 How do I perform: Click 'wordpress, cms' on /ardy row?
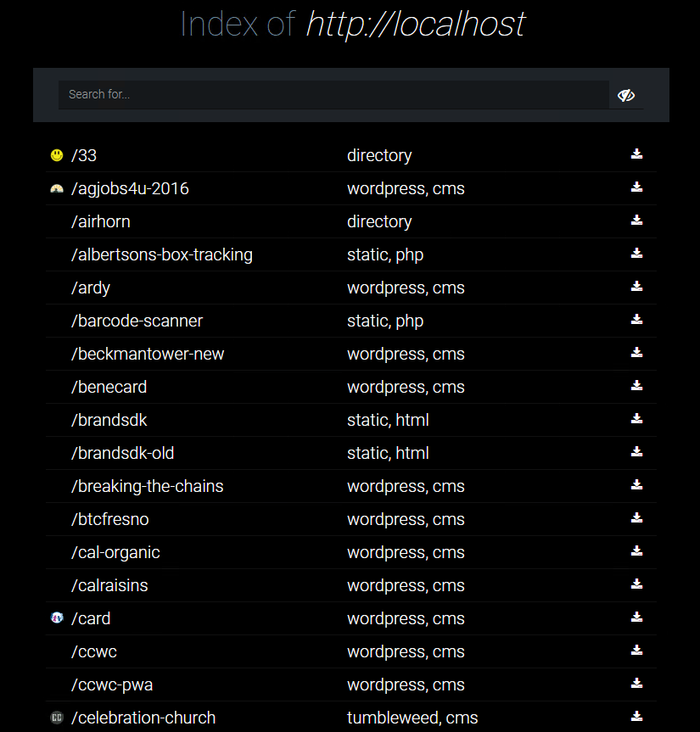[x=406, y=288]
